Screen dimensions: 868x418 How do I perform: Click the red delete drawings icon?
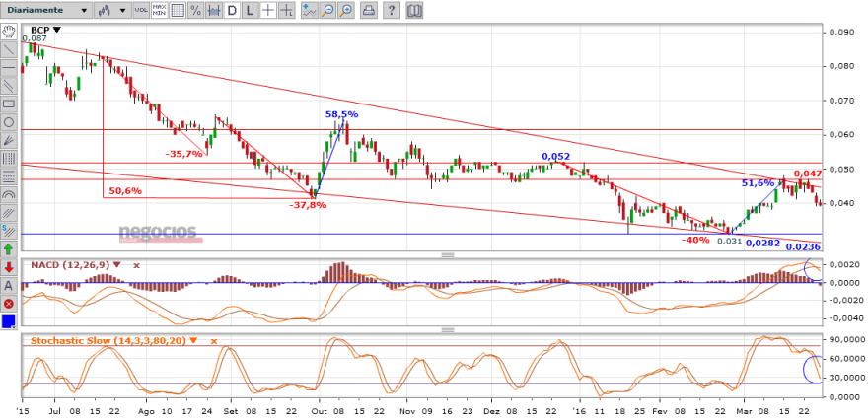(x=9, y=304)
